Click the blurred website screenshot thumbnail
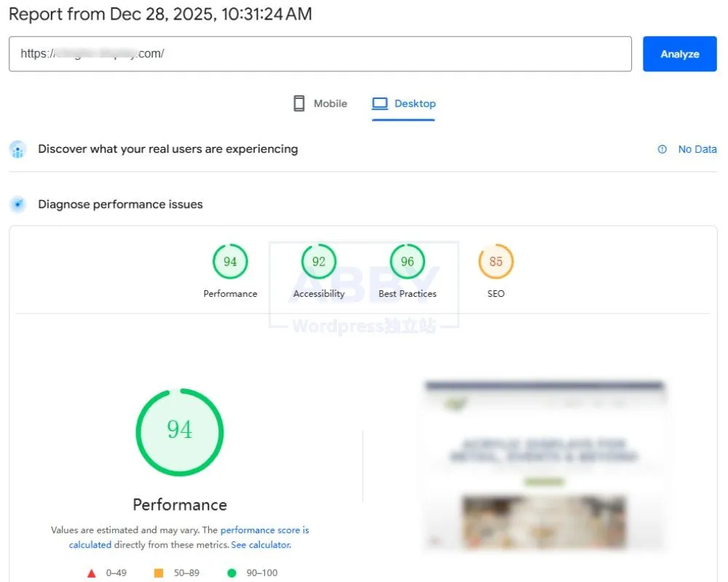The image size is (728, 582). tap(545, 466)
